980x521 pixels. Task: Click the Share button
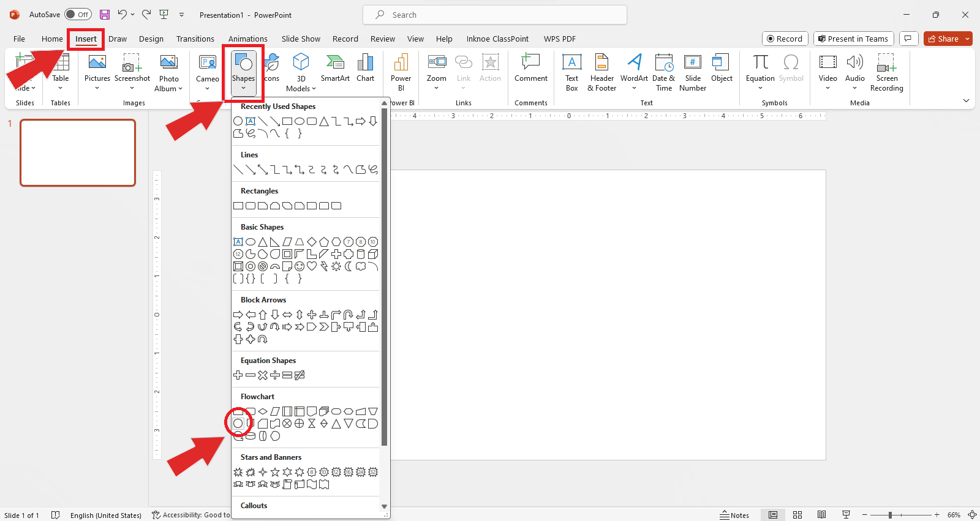tap(943, 39)
